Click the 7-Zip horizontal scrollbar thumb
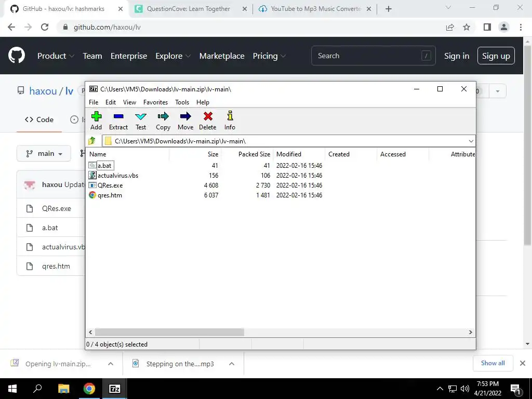Screen dimensions: 532x399 [169, 332]
